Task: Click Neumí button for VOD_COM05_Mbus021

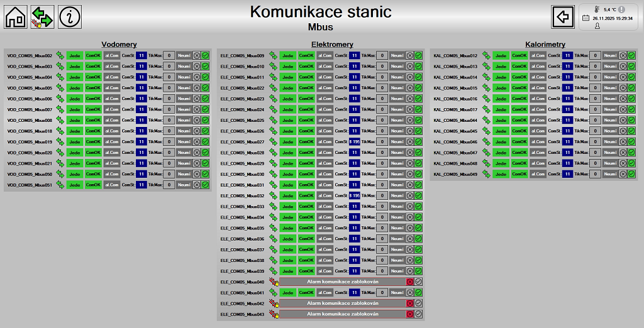Action: click(184, 163)
